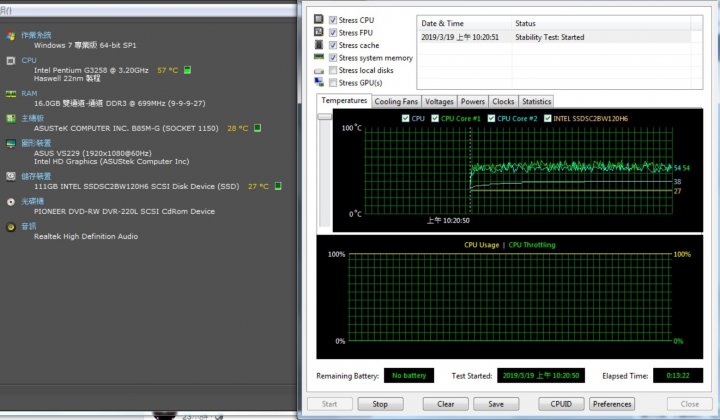Viewport: 720px width, 420px height.
Task: Show the Statistics tab
Action: pyautogui.click(x=536, y=101)
